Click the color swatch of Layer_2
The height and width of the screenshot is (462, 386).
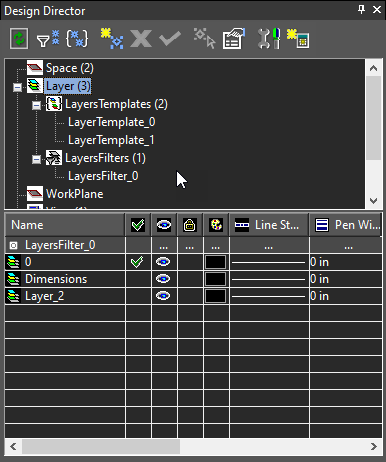pos(215,296)
